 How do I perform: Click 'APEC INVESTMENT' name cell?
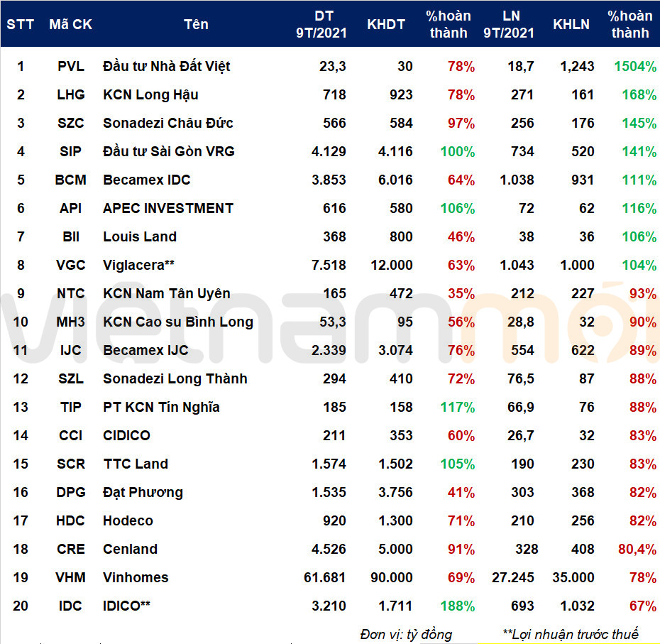(168, 208)
